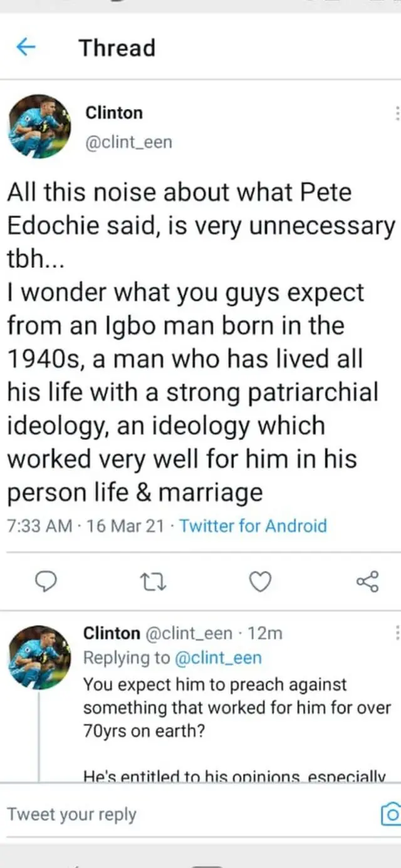Like Clinton's tweet with the heart icon
401x868 pixels.
[261, 581]
